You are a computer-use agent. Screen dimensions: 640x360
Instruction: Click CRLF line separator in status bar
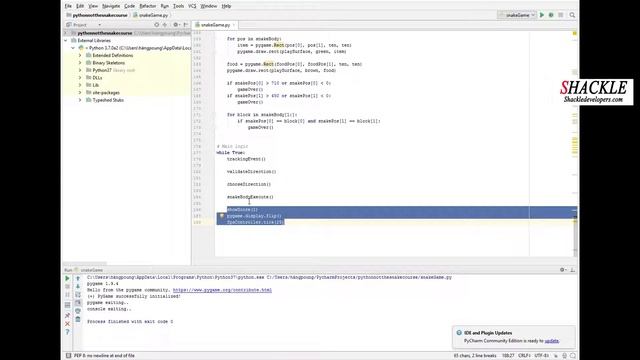(524, 356)
